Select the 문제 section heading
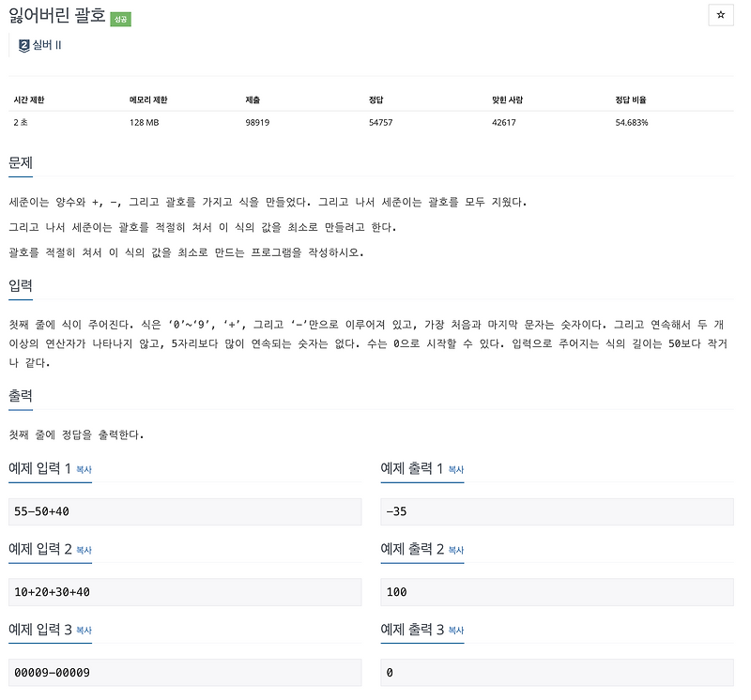The height and width of the screenshot is (700, 751). [19, 163]
